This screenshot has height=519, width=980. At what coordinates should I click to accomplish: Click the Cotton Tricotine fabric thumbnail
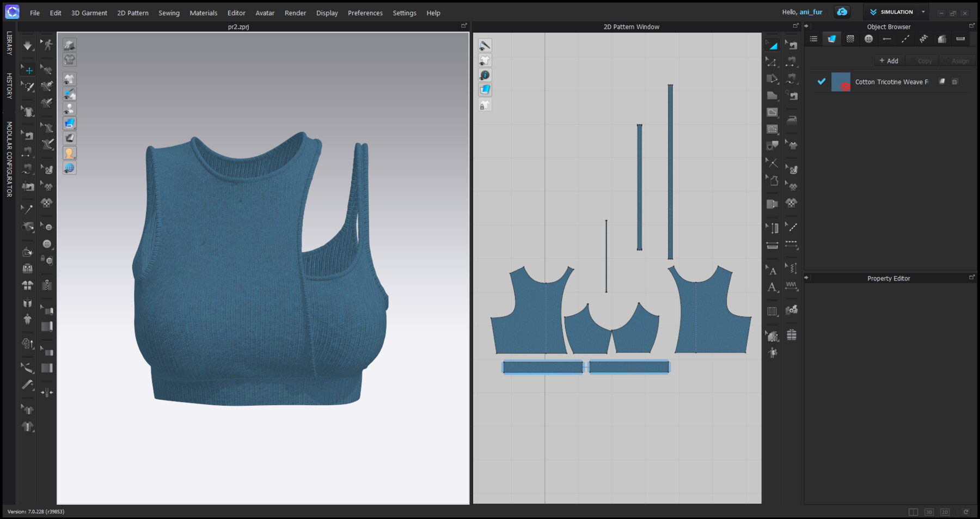click(840, 82)
